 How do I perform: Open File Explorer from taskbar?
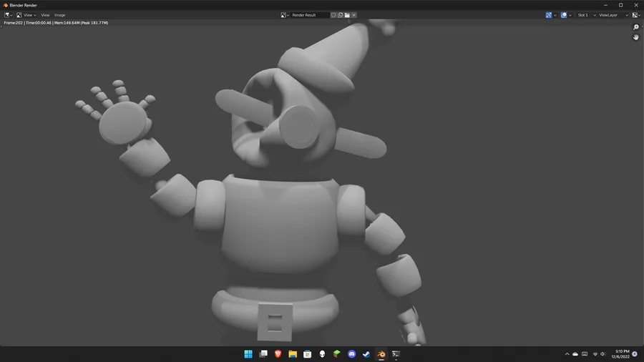pos(293,354)
